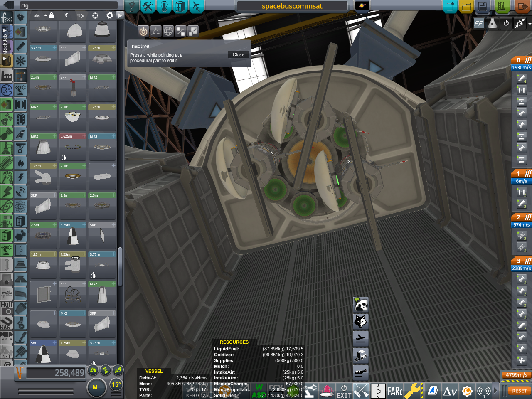The height and width of the screenshot is (399, 532).
Task: Switch to the Action Groups editor tab
Action: 148,6
